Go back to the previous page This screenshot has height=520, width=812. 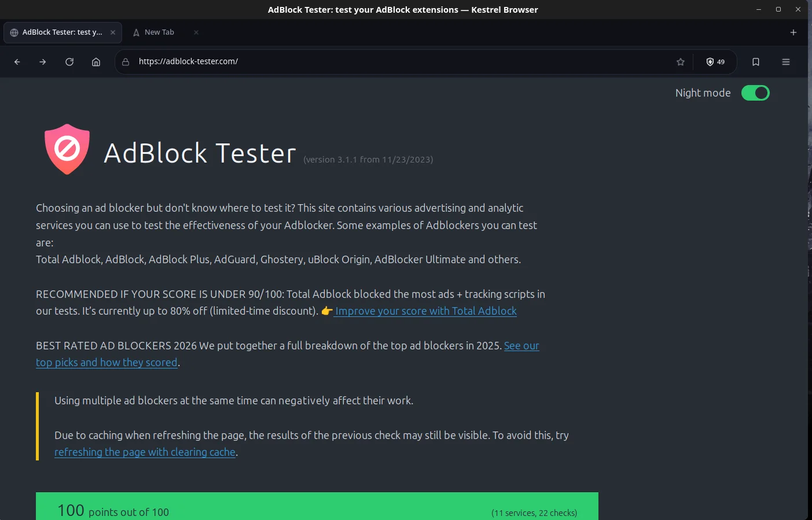tap(17, 62)
